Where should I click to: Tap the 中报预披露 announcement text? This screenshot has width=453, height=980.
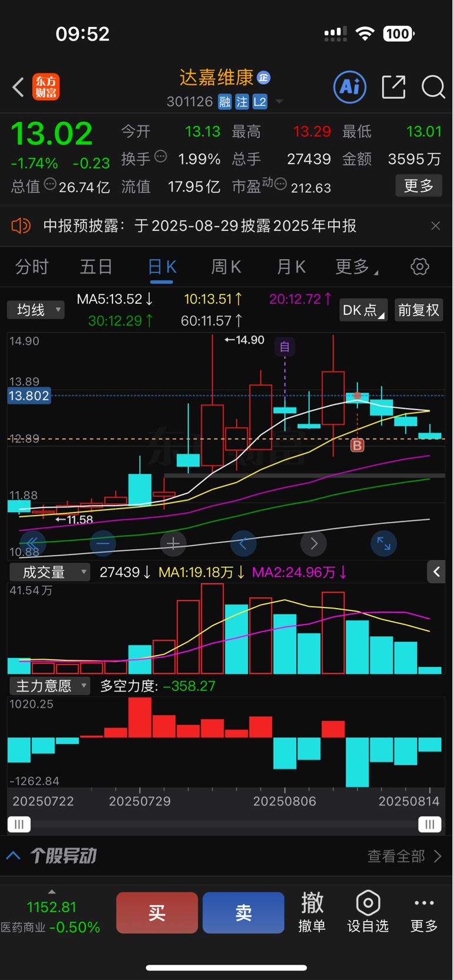click(x=200, y=226)
